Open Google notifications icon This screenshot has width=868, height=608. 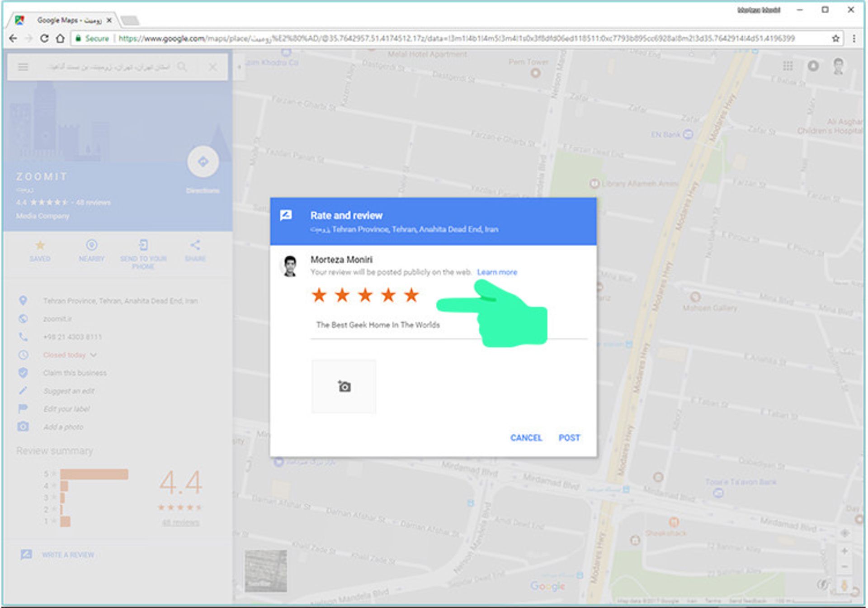(x=813, y=66)
